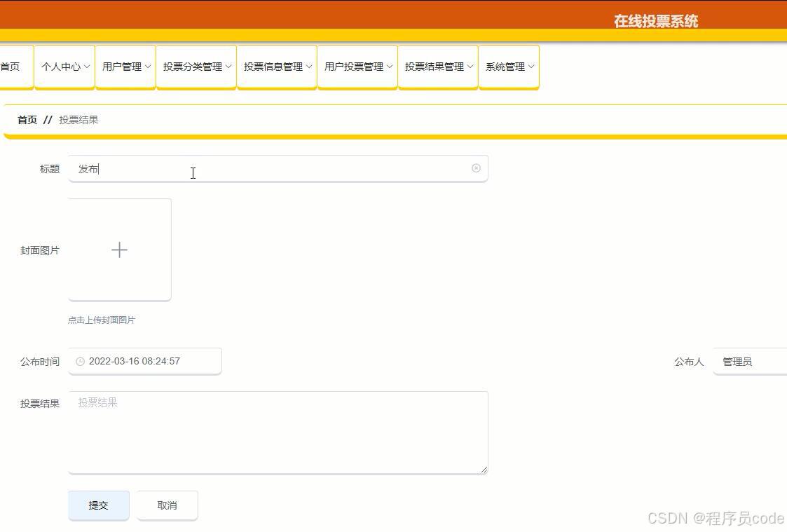Expand the 用户管理 menu chevron

(148, 67)
